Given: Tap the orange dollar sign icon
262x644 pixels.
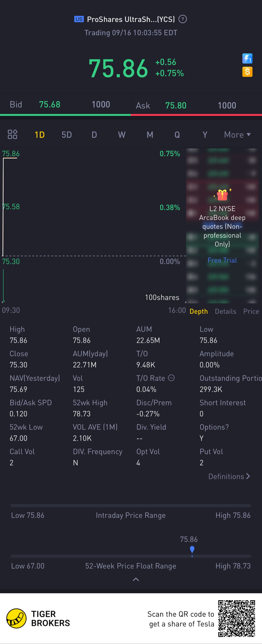Looking at the screenshot, I should coord(247,72).
